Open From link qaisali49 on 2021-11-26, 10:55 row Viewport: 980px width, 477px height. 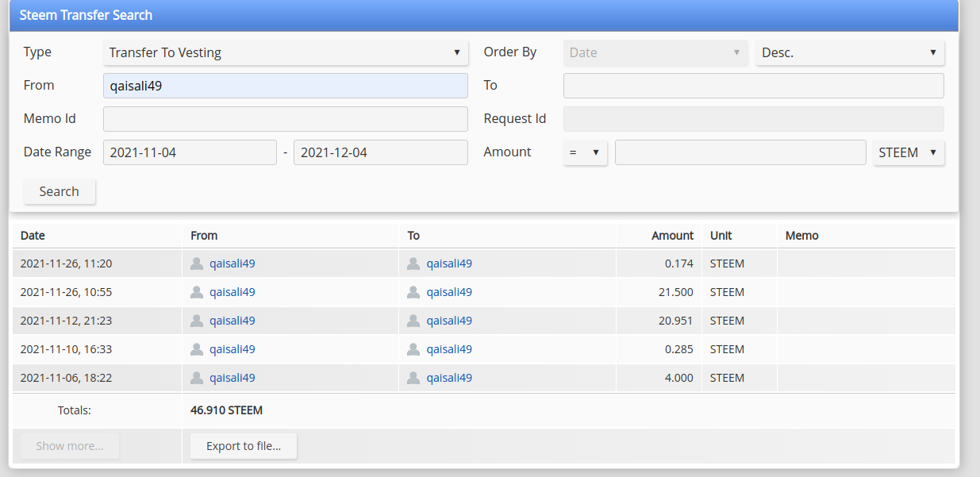click(x=233, y=292)
